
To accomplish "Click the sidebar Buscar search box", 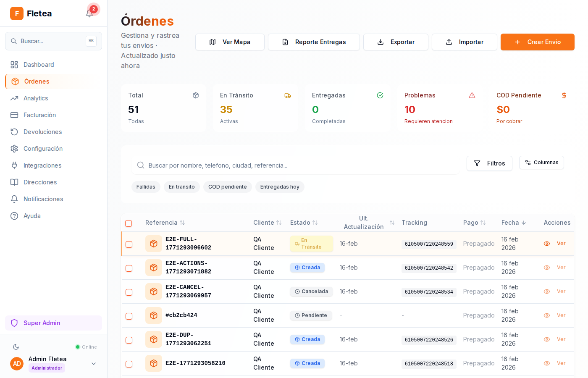I will pyautogui.click(x=53, y=41).
